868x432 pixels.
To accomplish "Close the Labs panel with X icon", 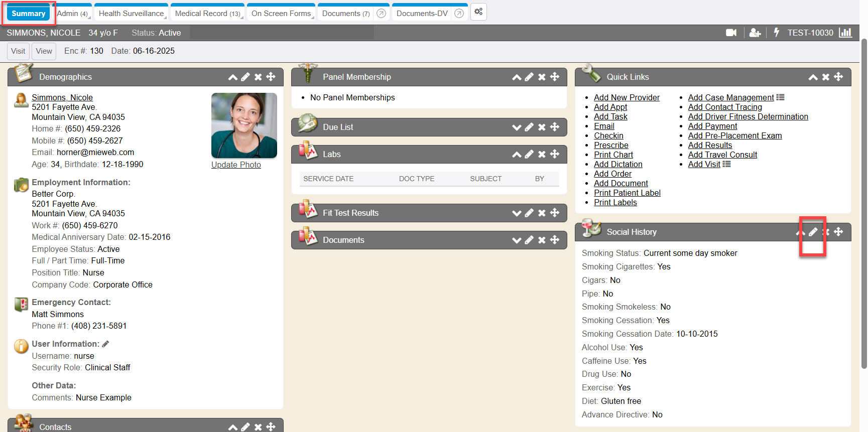I will [542, 155].
